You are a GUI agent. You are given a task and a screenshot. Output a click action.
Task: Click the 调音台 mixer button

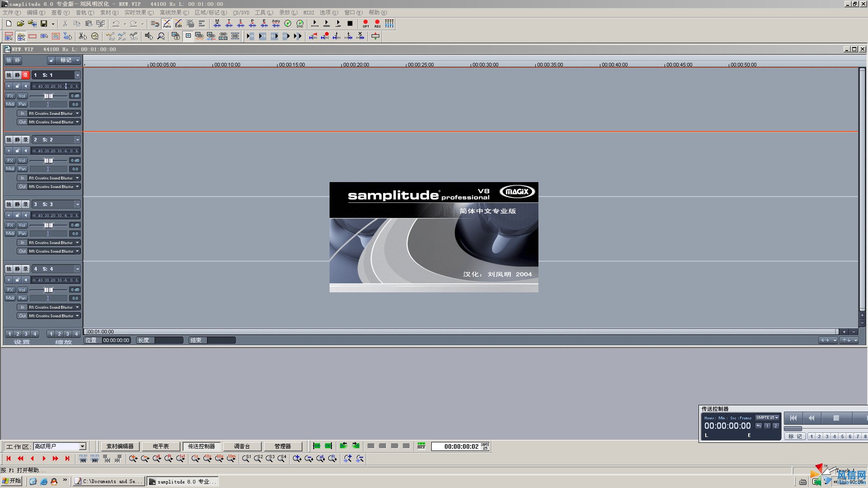tap(242, 446)
